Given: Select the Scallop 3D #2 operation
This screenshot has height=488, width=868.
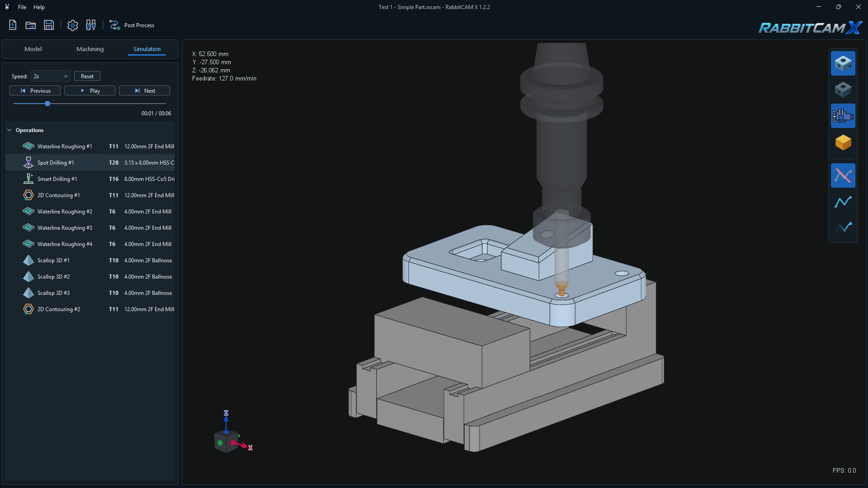Looking at the screenshot, I should pos(90,276).
